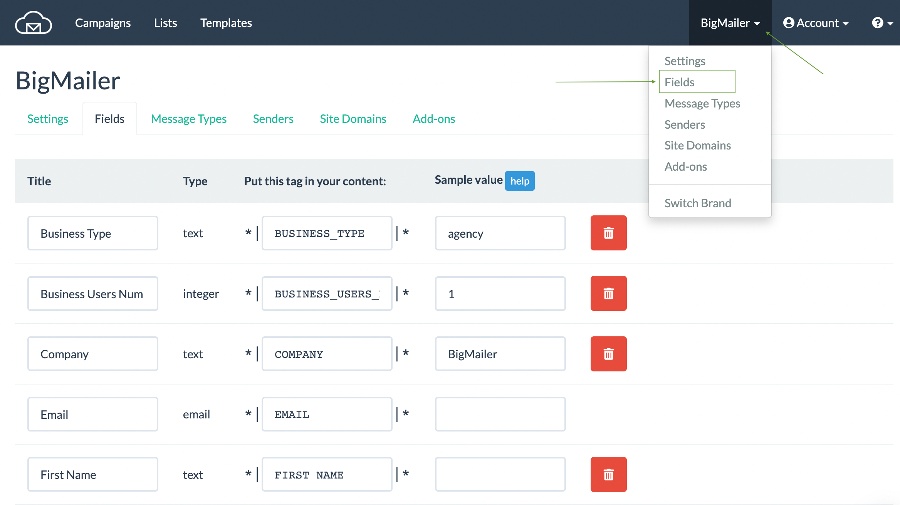
Task: Click the BUSINESS_USERS_ tag field
Action: [x=327, y=294]
